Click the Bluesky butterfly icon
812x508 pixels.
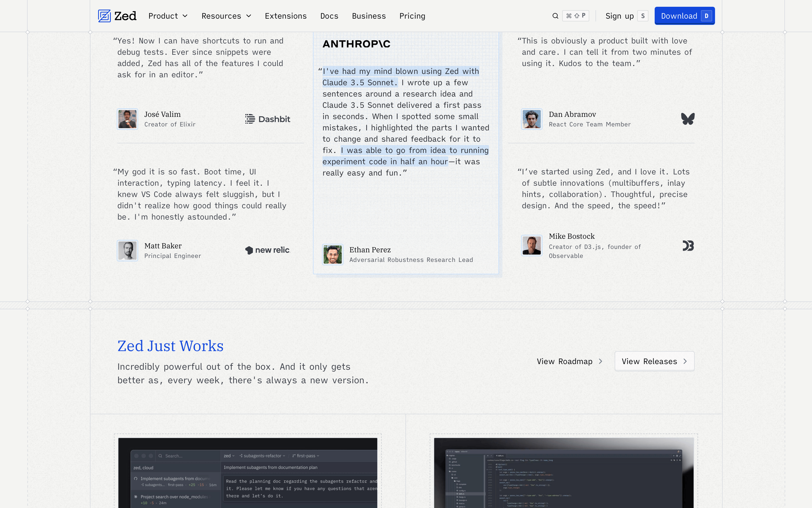click(x=688, y=119)
